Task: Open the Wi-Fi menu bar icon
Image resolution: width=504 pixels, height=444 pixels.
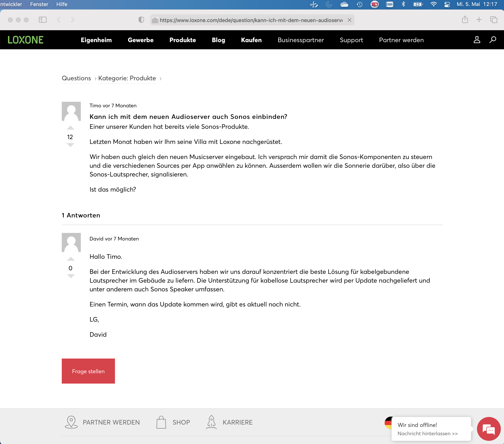Action: click(433, 4)
